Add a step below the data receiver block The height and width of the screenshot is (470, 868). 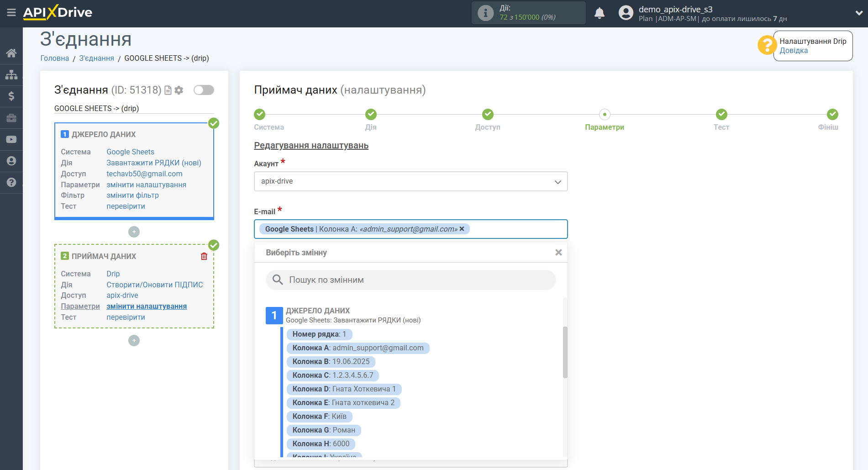click(134, 341)
